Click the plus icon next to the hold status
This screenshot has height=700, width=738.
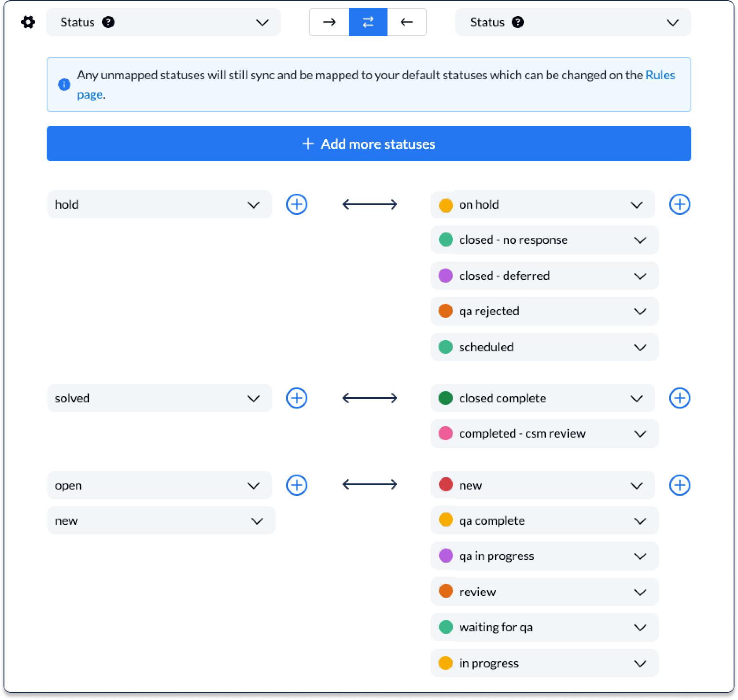coord(297,204)
